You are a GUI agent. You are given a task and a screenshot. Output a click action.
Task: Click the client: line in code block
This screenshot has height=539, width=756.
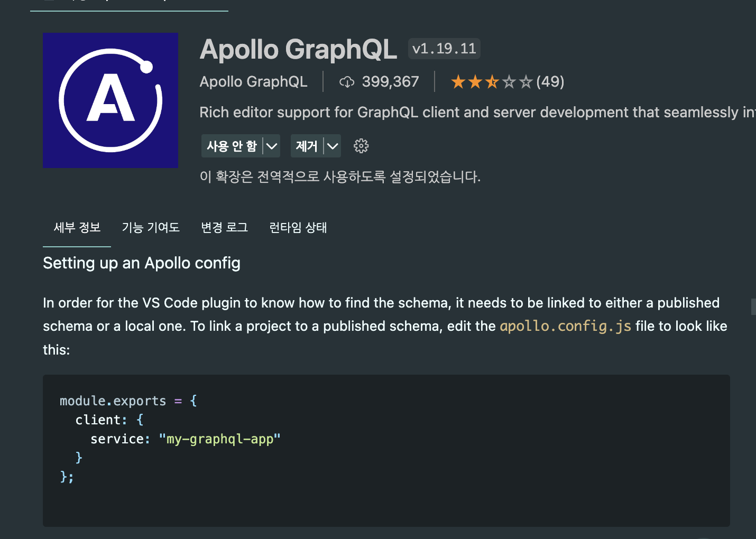tap(109, 420)
